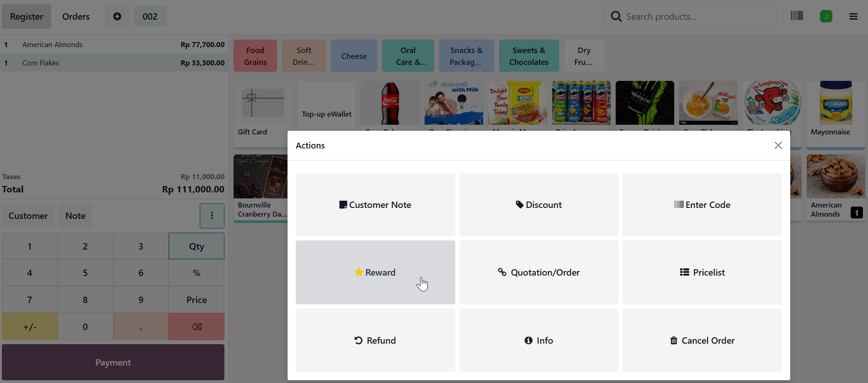Add a new order with plus icon
The width and height of the screenshot is (868, 383).
117,16
